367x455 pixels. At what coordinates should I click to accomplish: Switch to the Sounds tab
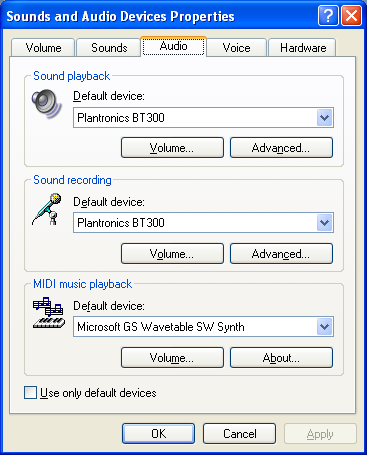109,48
